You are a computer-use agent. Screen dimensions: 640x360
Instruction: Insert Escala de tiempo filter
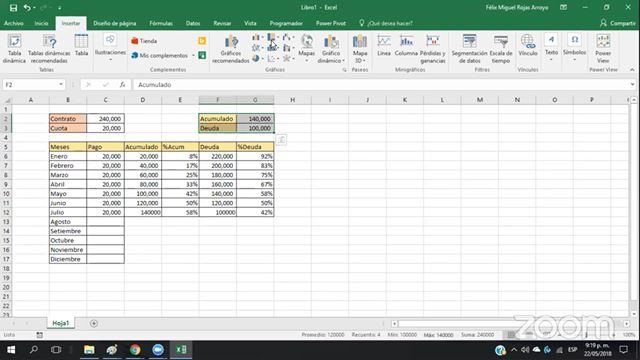tap(501, 49)
